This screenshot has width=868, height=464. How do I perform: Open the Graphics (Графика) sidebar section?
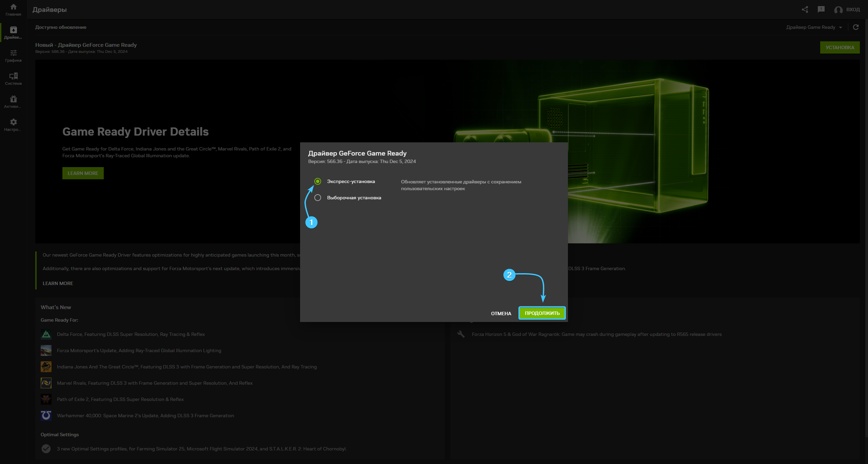pyautogui.click(x=13, y=56)
